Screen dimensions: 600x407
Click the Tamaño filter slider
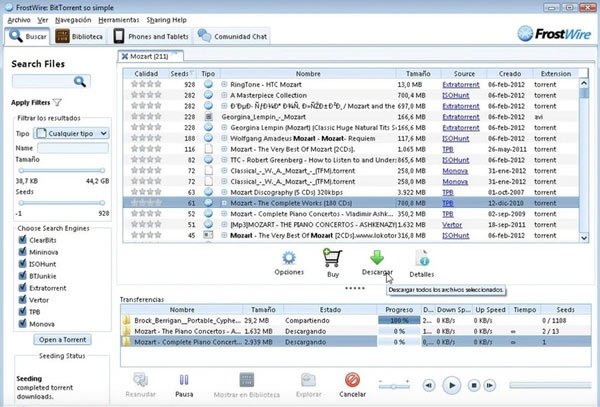pyautogui.click(x=62, y=170)
